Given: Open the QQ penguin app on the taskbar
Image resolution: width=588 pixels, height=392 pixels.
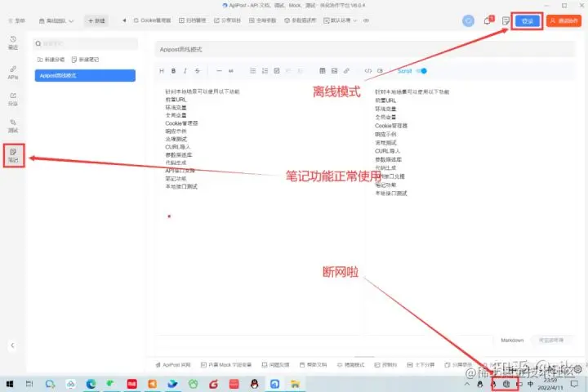Looking at the screenshot, I should point(255,384).
